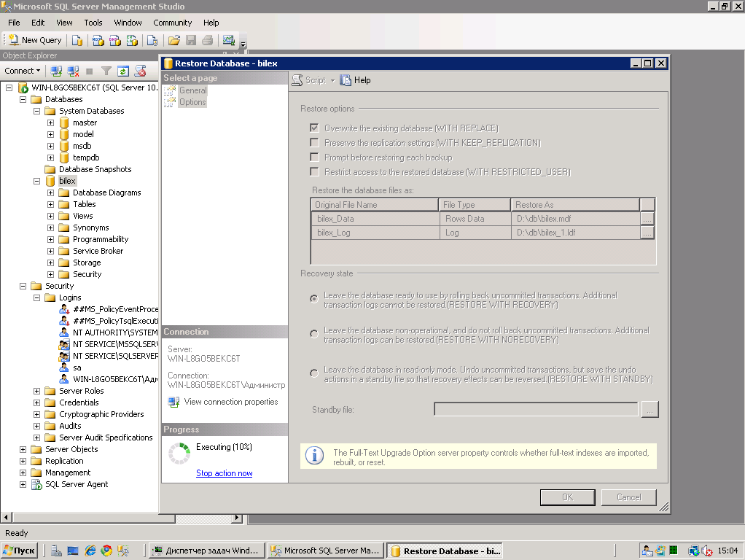The width and height of the screenshot is (745, 560).
Task: Click the Analysis Services MDX Query icon
Action: point(98,40)
